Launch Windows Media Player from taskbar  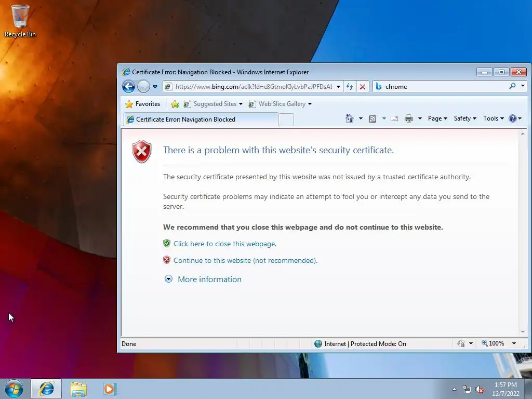(109, 389)
